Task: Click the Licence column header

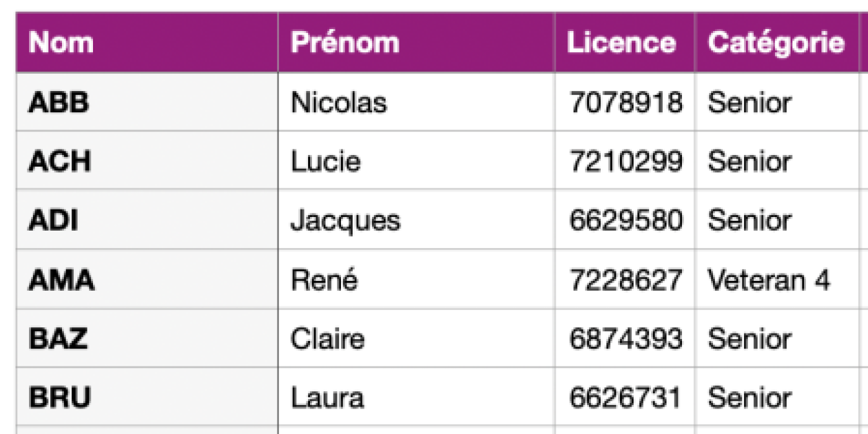Action: click(x=625, y=42)
